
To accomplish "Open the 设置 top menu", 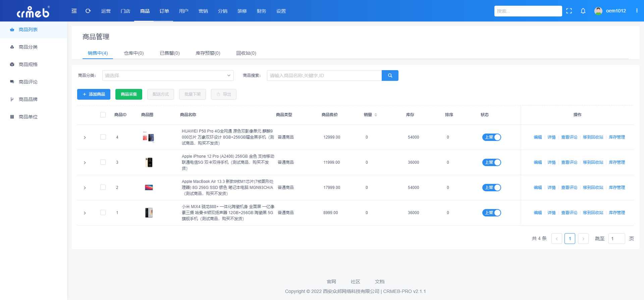I will (281, 11).
